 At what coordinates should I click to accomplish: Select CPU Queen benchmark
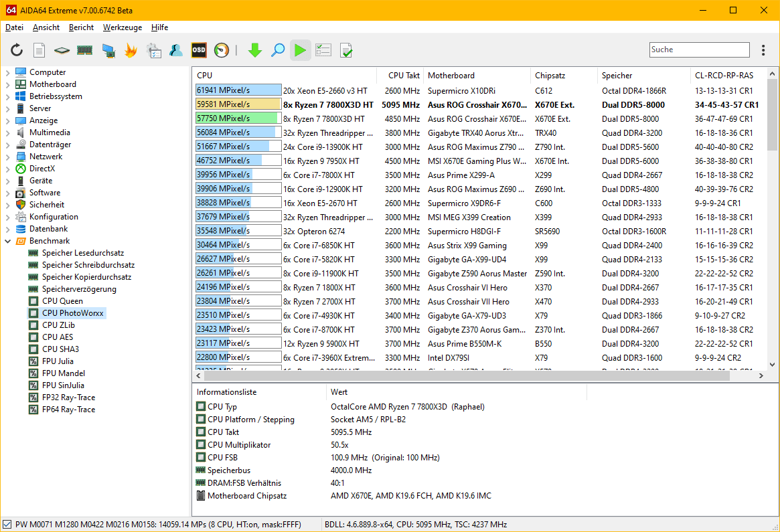[x=62, y=301]
